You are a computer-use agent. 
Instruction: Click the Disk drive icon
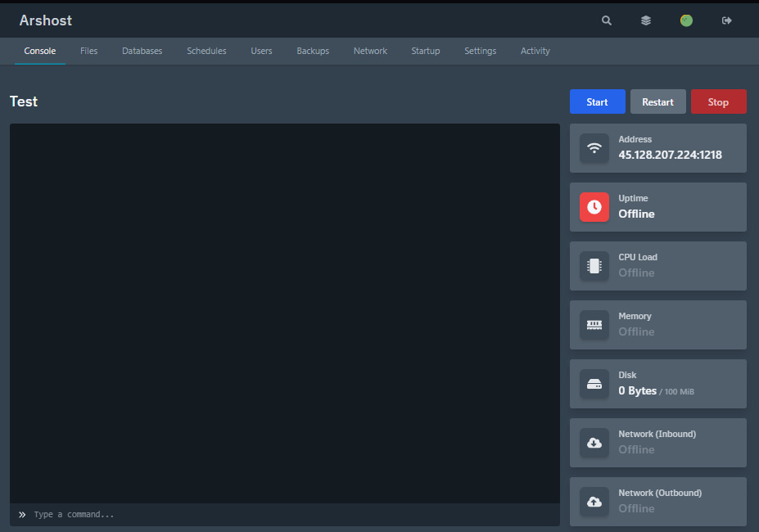point(594,384)
